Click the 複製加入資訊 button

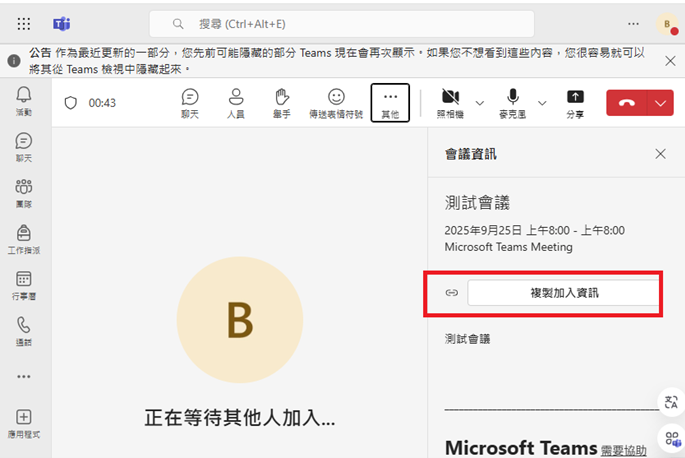[x=563, y=292]
